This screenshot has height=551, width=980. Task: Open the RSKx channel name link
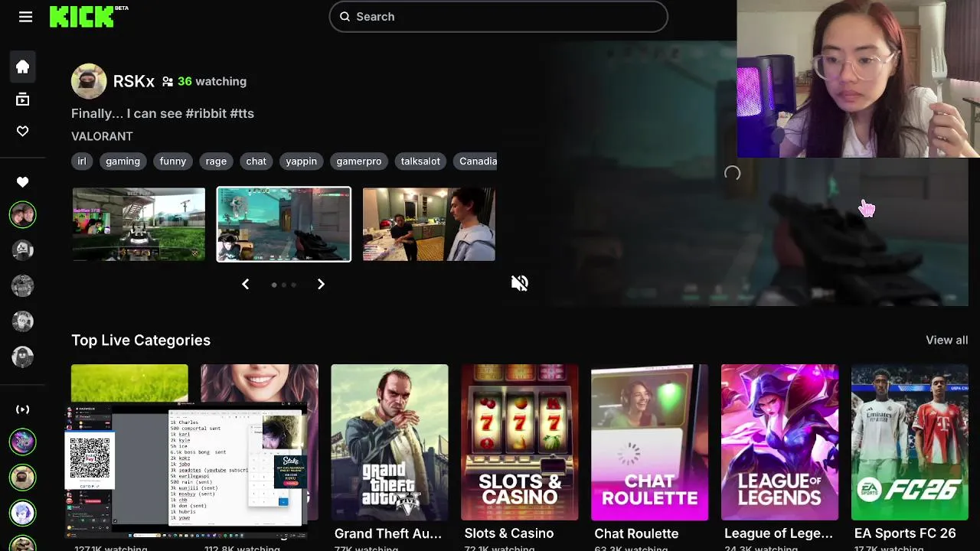tap(134, 81)
